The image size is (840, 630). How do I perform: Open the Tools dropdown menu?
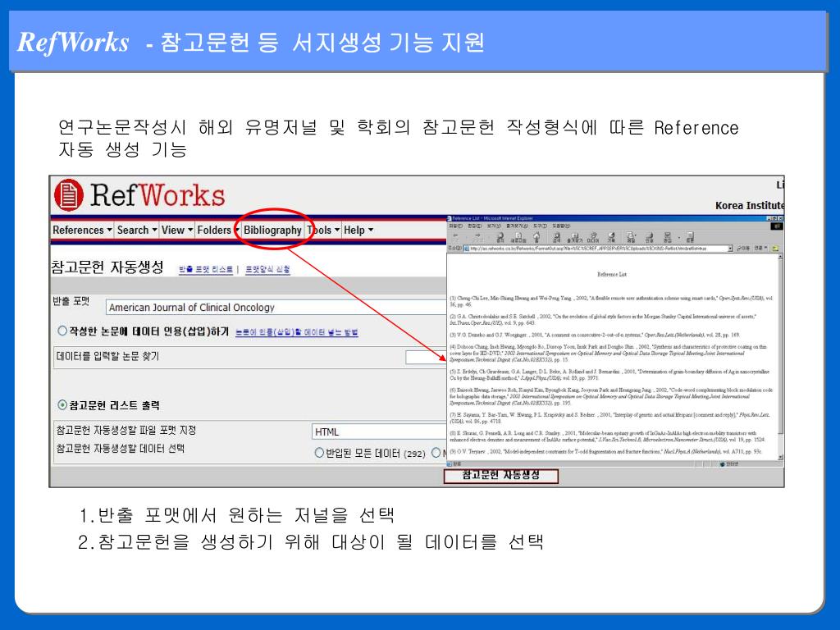323,230
